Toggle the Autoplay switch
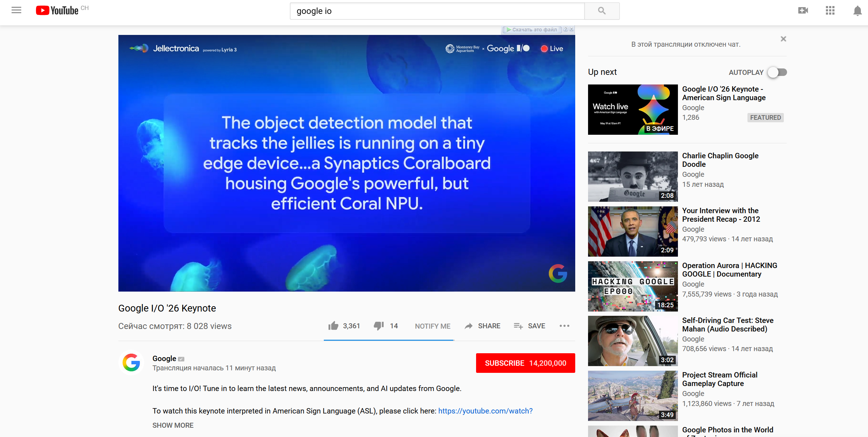 click(x=777, y=72)
